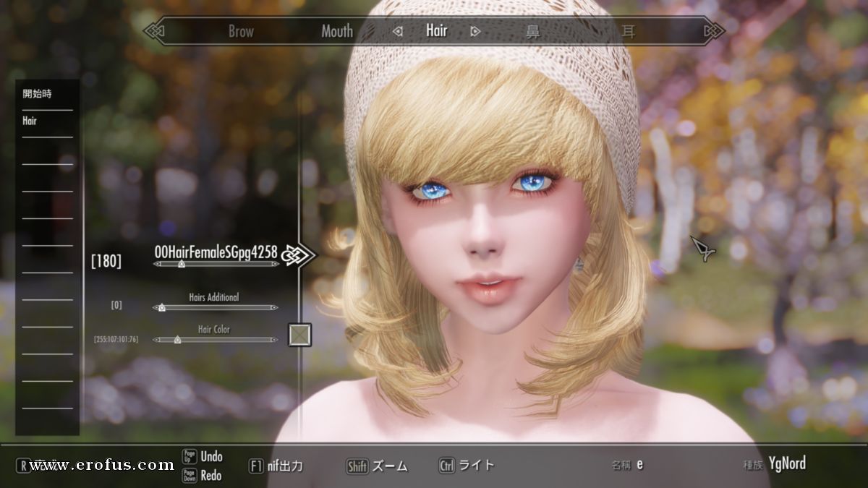Click the [180] hair index value
868x488 pixels.
[x=106, y=262]
